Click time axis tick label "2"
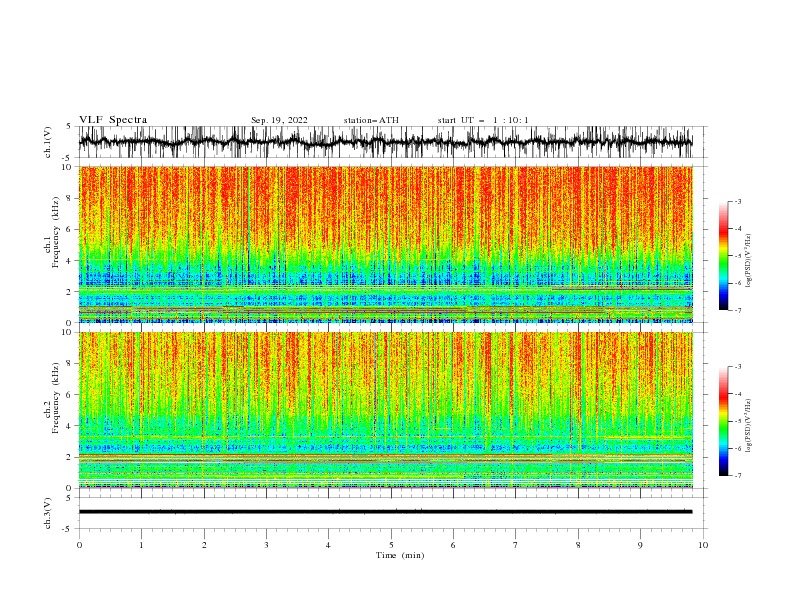The width and height of the screenshot is (792, 612). click(204, 545)
